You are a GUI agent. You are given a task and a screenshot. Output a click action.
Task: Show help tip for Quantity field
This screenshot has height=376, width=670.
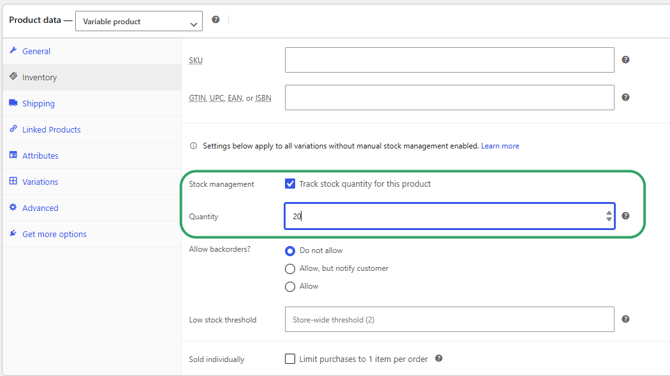click(x=626, y=216)
